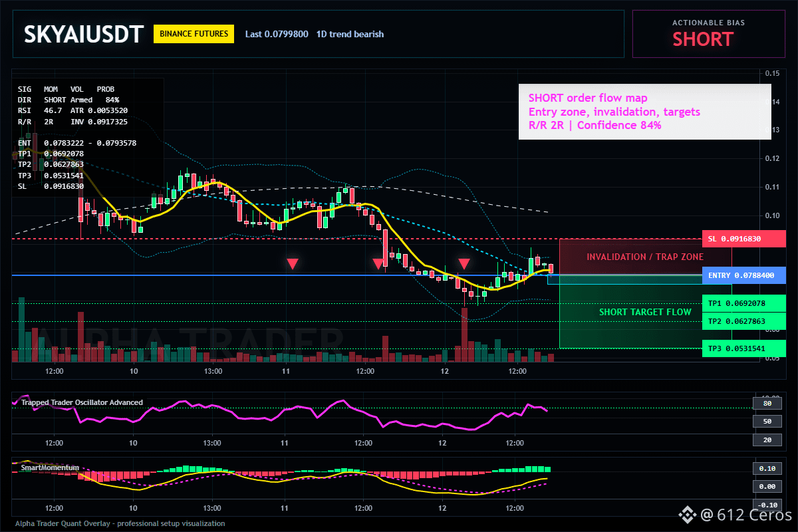The width and height of the screenshot is (798, 532).
Task: Click the oscillator scale value 50
Action: click(766, 422)
